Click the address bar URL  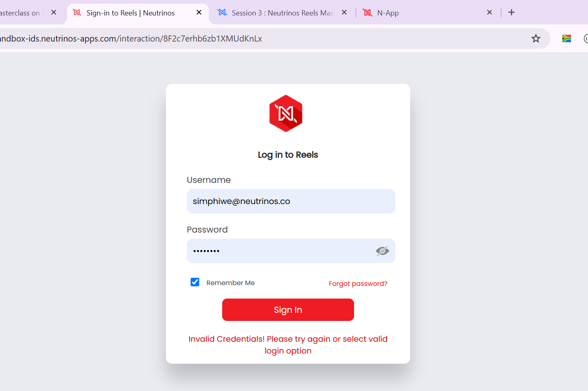point(131,39)
